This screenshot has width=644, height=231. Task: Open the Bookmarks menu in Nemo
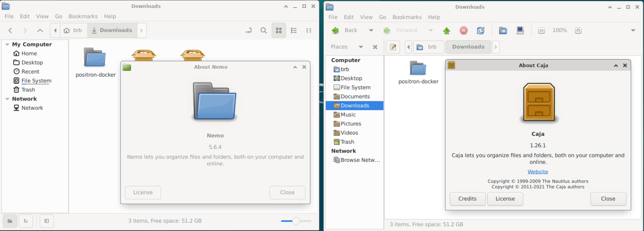coord(83,16)
